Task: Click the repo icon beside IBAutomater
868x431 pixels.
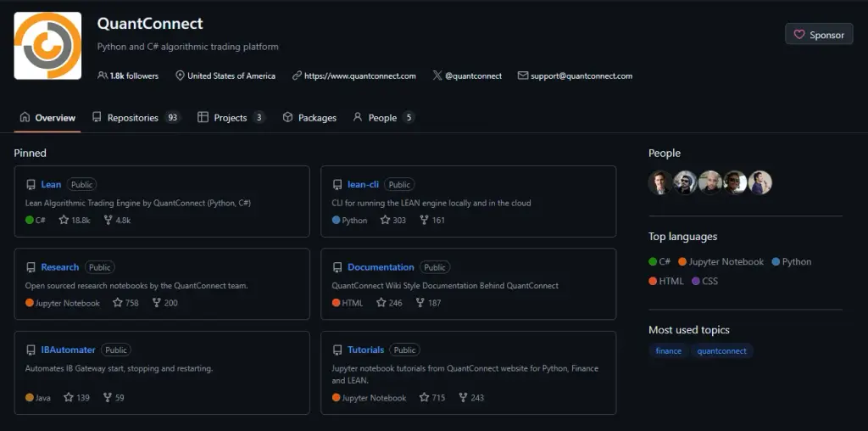Action: 31,350
